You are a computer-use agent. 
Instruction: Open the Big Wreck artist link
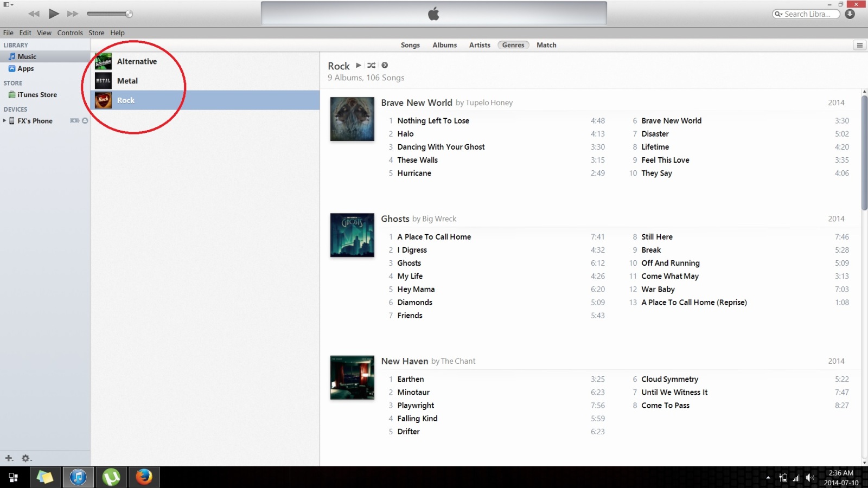pos(439,219)
